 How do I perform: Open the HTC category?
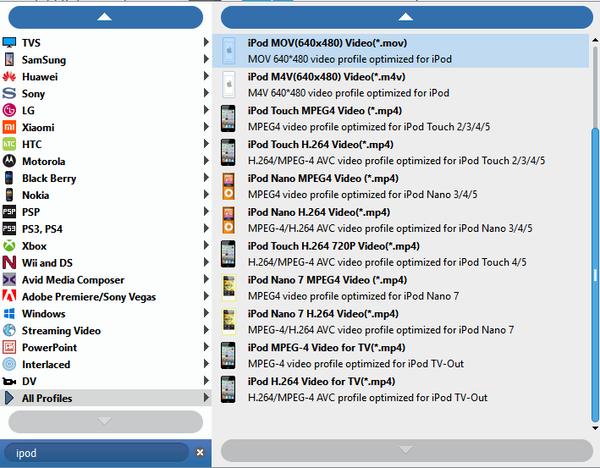[x=106, y=144]
